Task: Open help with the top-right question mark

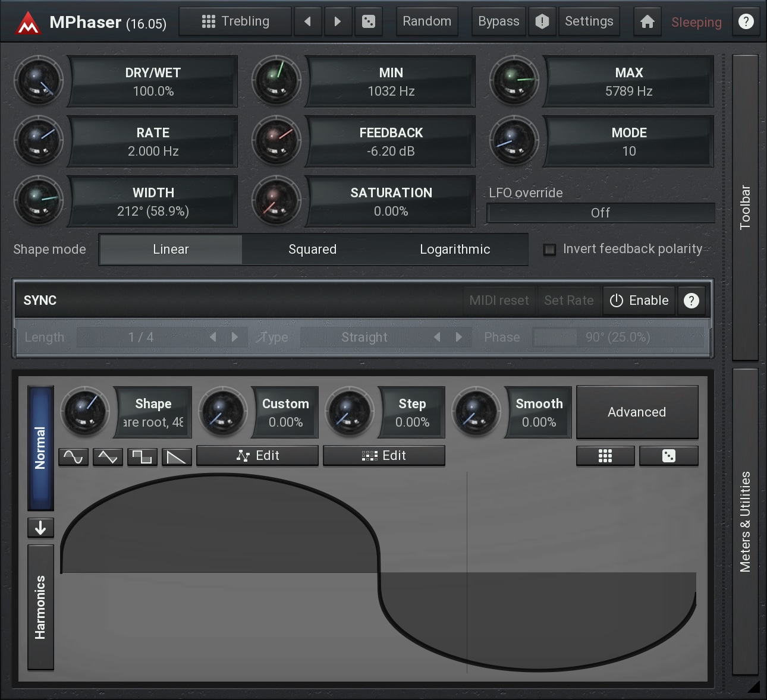Action: point(746,21)
